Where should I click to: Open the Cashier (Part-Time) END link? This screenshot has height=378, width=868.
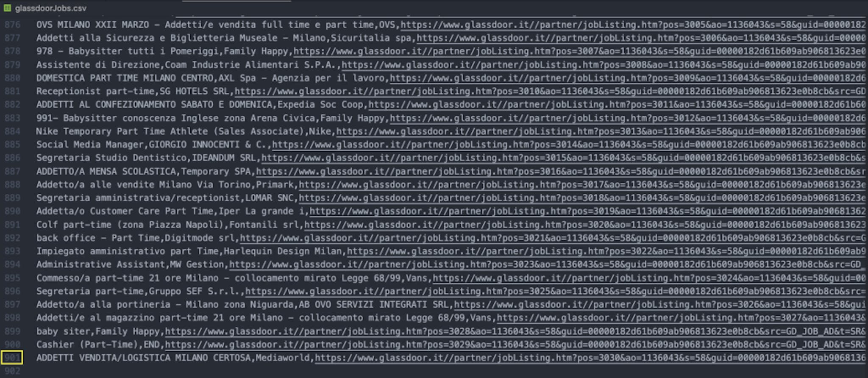point(515,345)
